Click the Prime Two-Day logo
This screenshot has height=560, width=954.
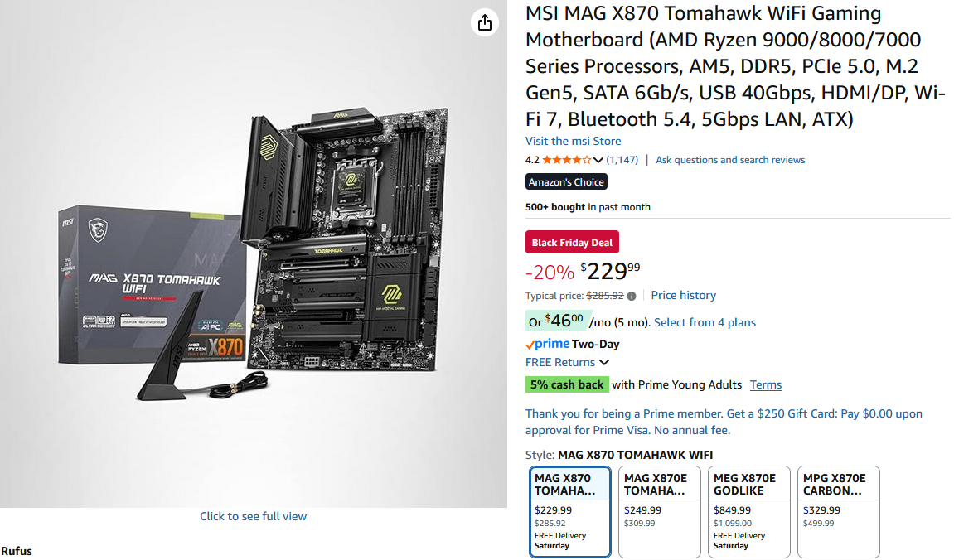[x=573, y=344]
